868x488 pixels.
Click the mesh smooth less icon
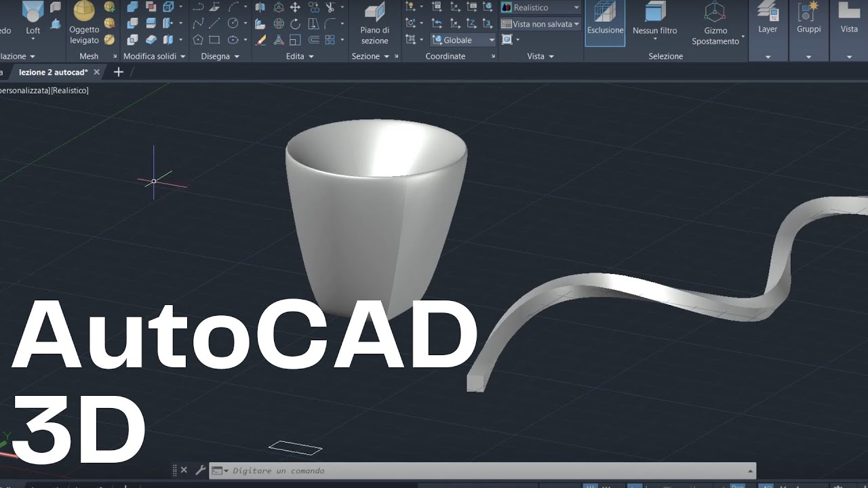click(109, 24)
